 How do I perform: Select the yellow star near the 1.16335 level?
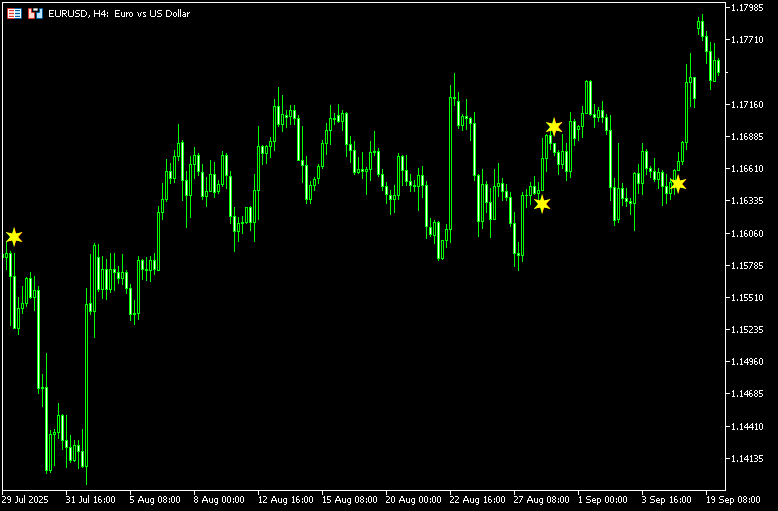542,204
